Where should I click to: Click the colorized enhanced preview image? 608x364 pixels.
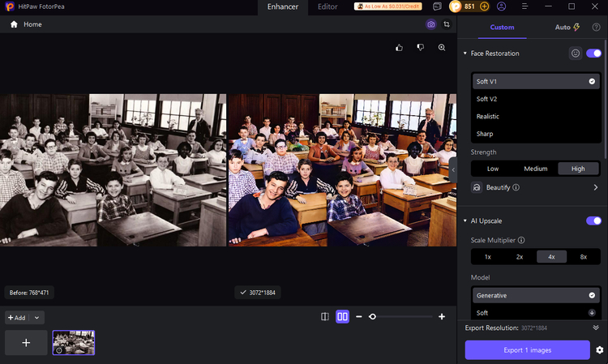pyautogui.click(x=342, y=169)
